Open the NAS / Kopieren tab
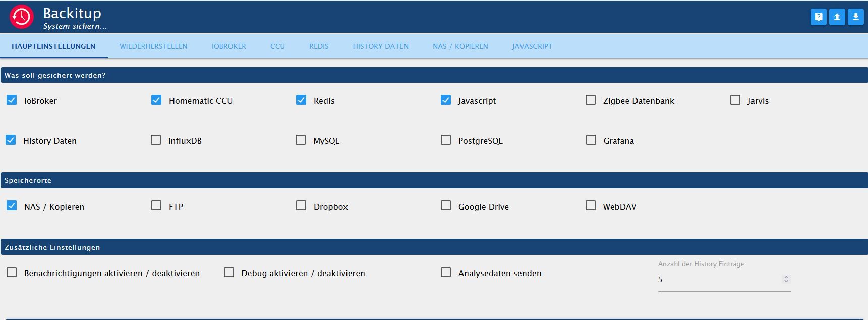868x320 pixels. pyautogui.click(x=460, y=46)
